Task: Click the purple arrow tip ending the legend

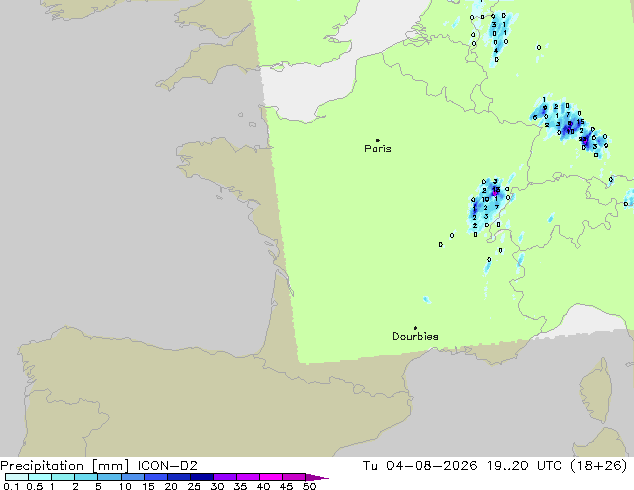Action: (317, 477)
